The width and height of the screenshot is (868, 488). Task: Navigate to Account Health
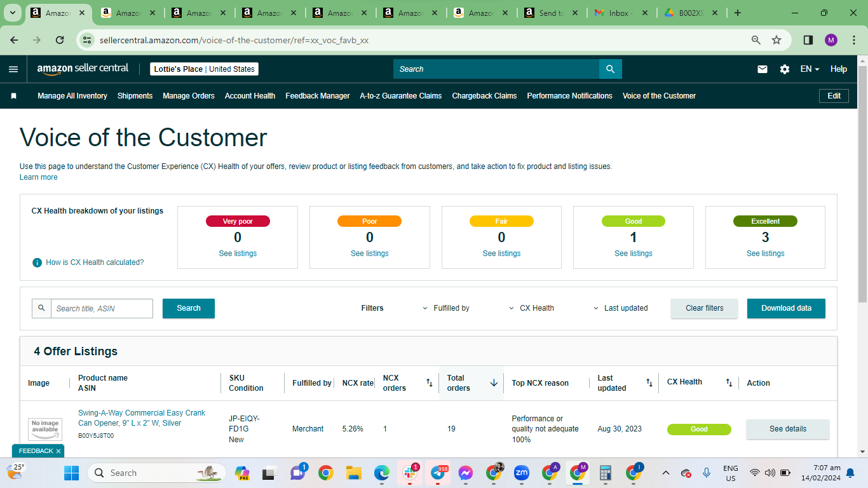coord(250,96)
